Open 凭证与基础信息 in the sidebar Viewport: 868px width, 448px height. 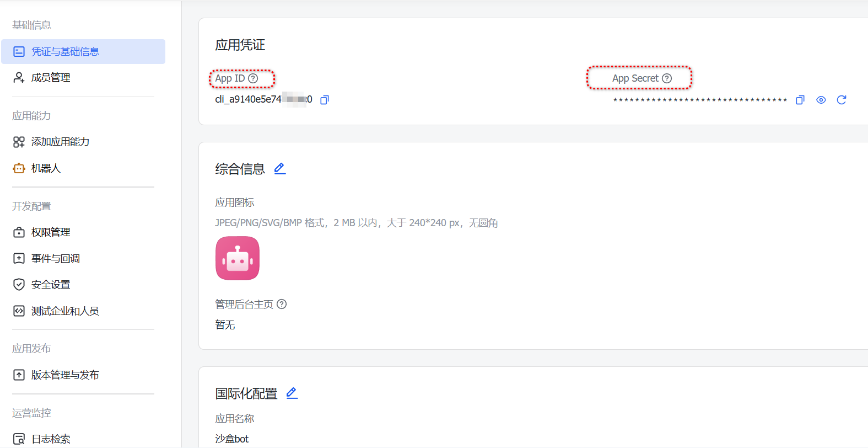(x=65, y=52)
